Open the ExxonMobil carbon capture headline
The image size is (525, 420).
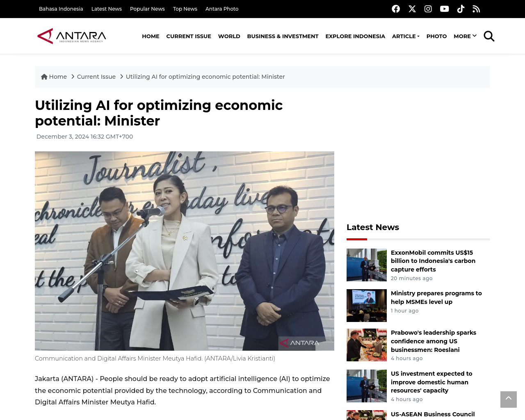coord(433,261)
